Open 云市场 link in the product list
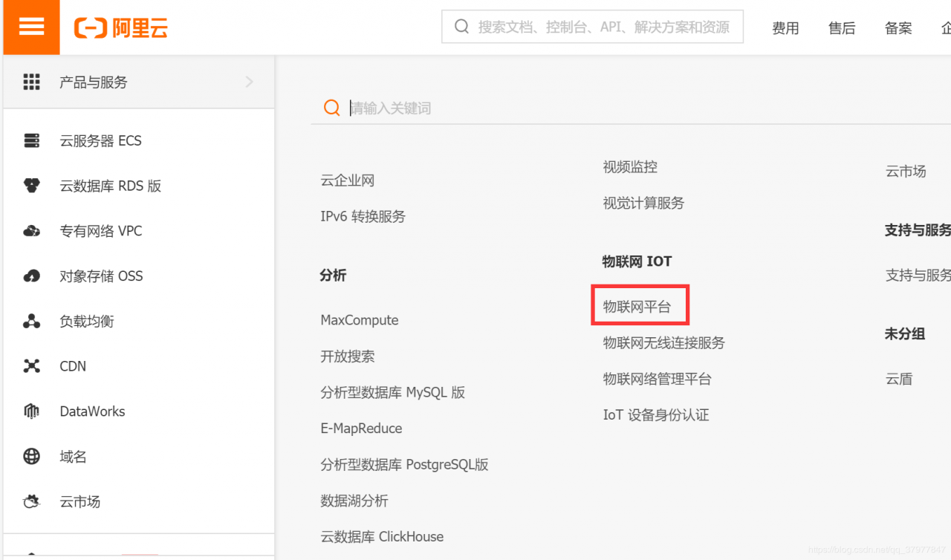Image resolution: width=951 pixels, height=560 pixels. point(906,172)
